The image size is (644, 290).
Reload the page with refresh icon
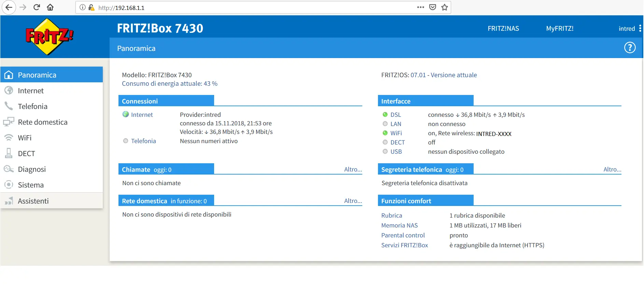pyautogui.click(x=37, y=8)
